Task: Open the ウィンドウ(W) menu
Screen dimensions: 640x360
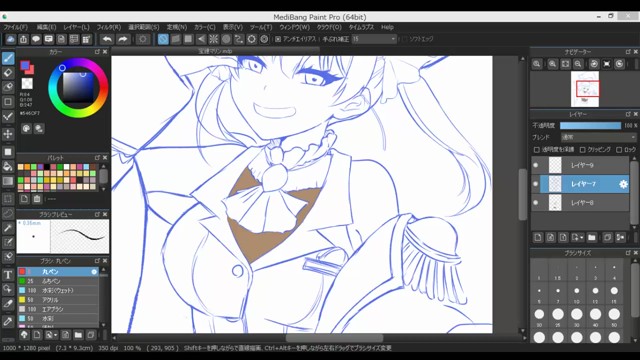Action: [294, 27]
